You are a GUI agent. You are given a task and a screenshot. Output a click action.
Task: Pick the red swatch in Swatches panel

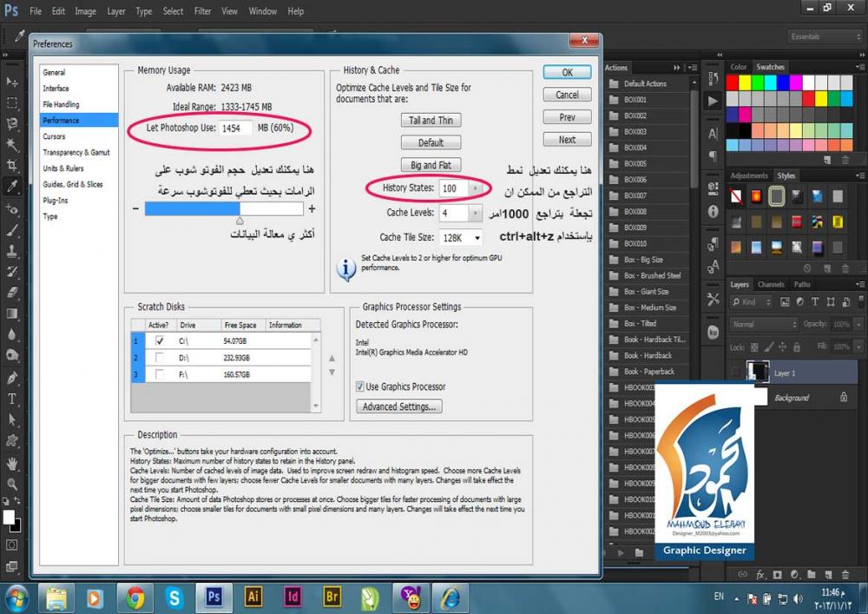tap(732, 83)
